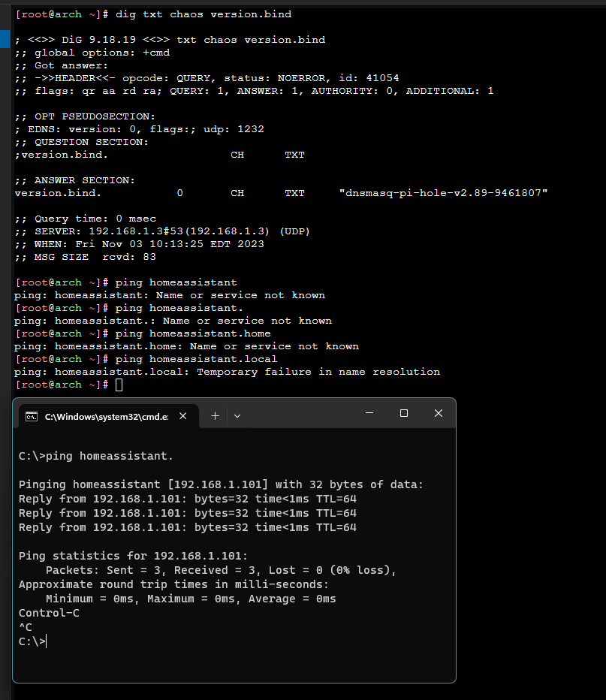Click "Temporary failure in name resolution" error text
Viewport: 606px width, 700px height.
(318, 372)
